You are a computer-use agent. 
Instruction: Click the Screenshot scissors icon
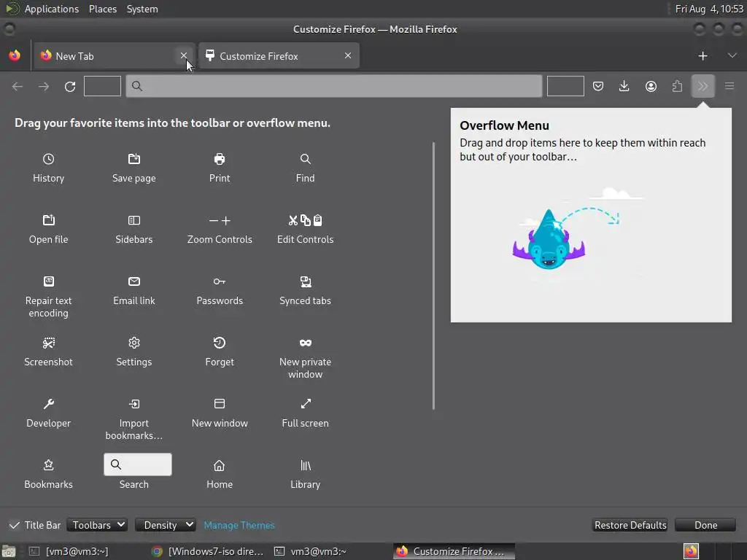click(x=49, y=343)
